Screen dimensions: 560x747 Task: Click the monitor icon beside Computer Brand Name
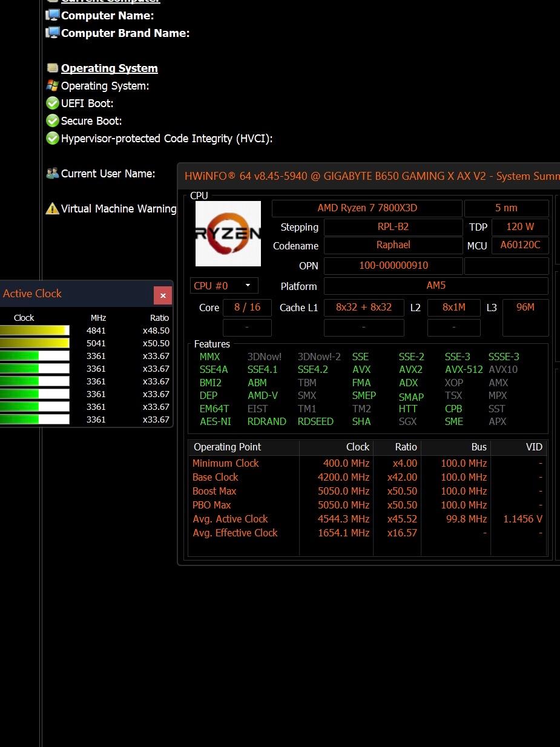(x=53, y=33)
